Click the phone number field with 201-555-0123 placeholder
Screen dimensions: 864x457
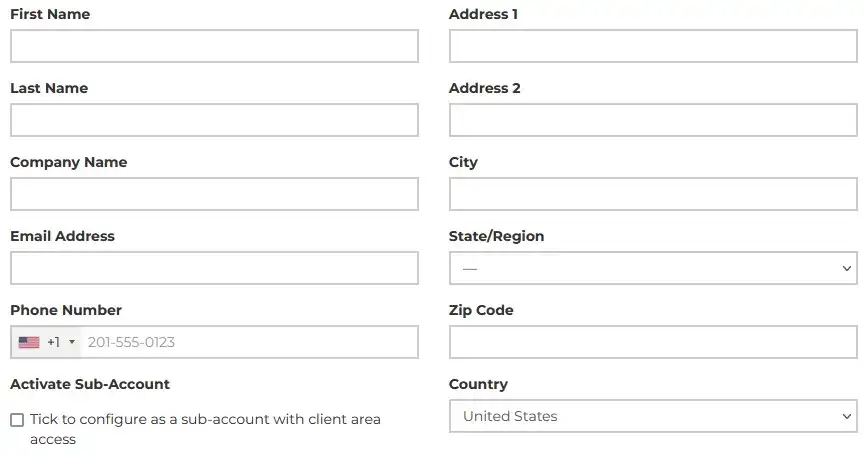tap(249, 342)
